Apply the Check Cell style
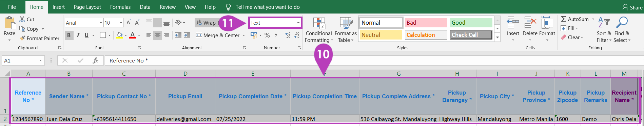This screenshot has height=126, width=644. (x=471, y=35)
